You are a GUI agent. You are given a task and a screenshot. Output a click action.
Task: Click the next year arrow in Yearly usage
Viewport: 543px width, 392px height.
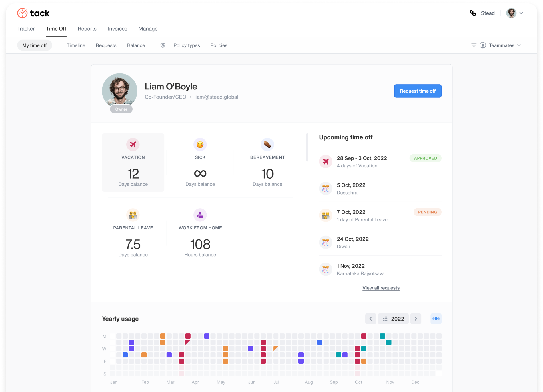pos(416,319)
